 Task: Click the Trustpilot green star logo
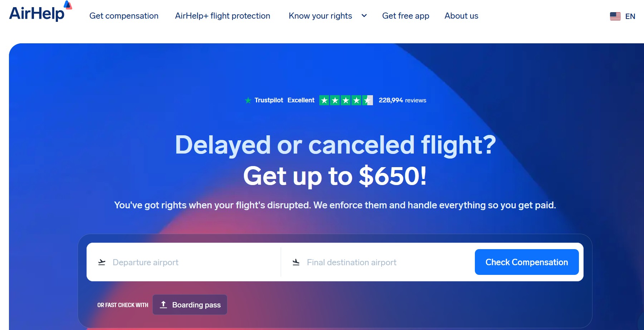[248, 101]
